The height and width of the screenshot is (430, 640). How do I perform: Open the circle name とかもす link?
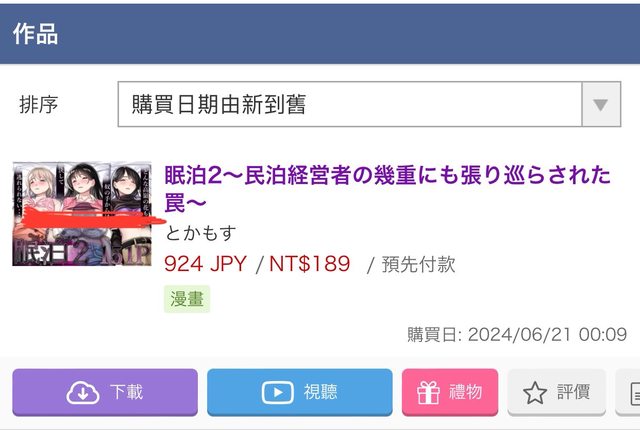click(x=201, y=233)
